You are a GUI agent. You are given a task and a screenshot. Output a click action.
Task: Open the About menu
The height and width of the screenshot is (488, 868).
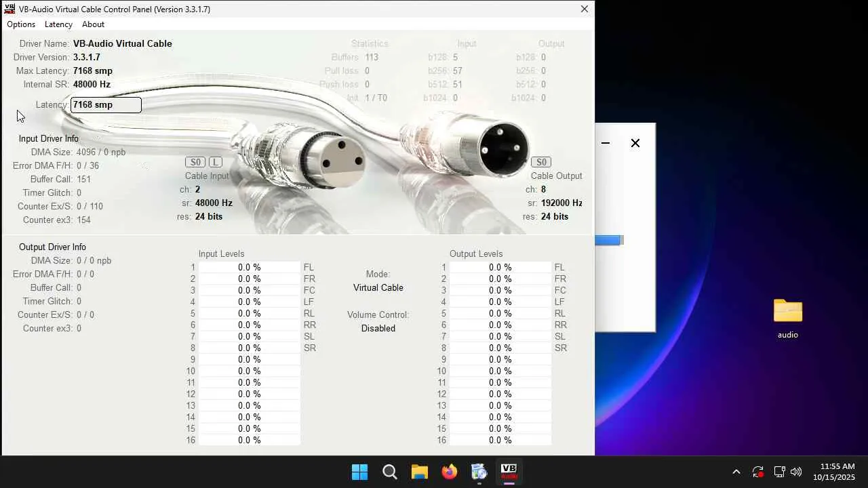click(93, 24)
